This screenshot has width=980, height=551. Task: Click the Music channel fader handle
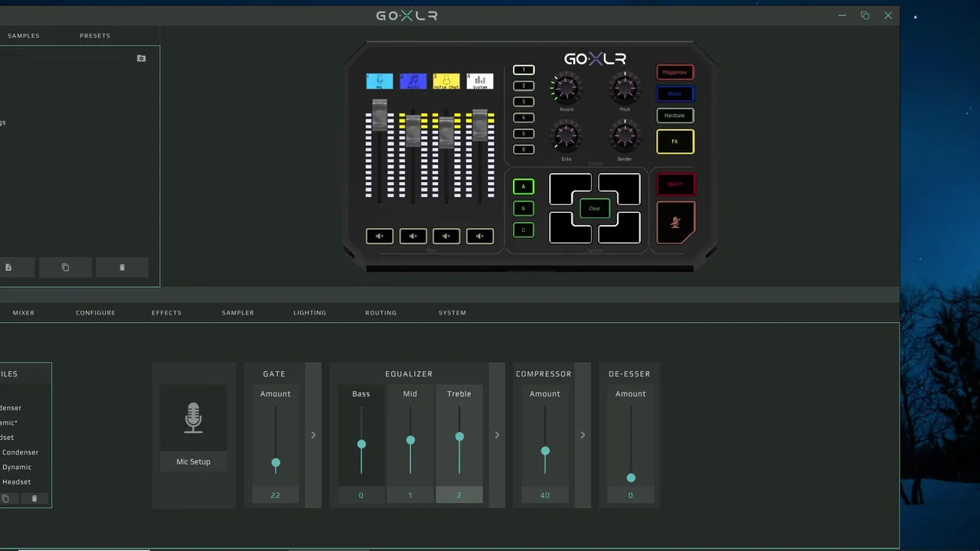[413, 131]
